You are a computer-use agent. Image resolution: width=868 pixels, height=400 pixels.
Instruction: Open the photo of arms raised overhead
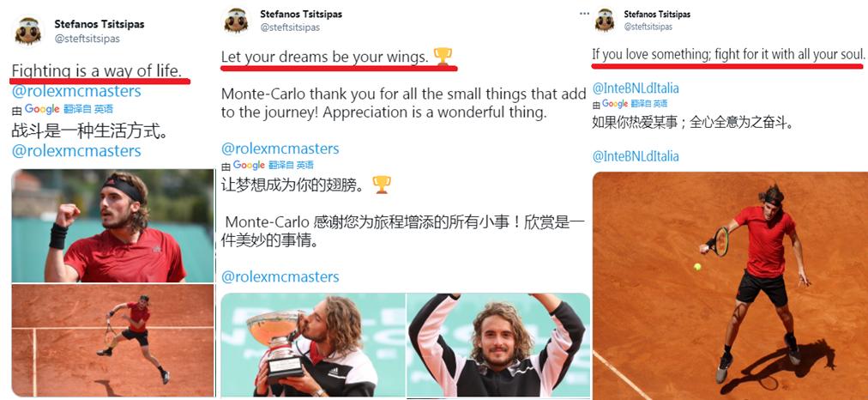click(498, 344)
